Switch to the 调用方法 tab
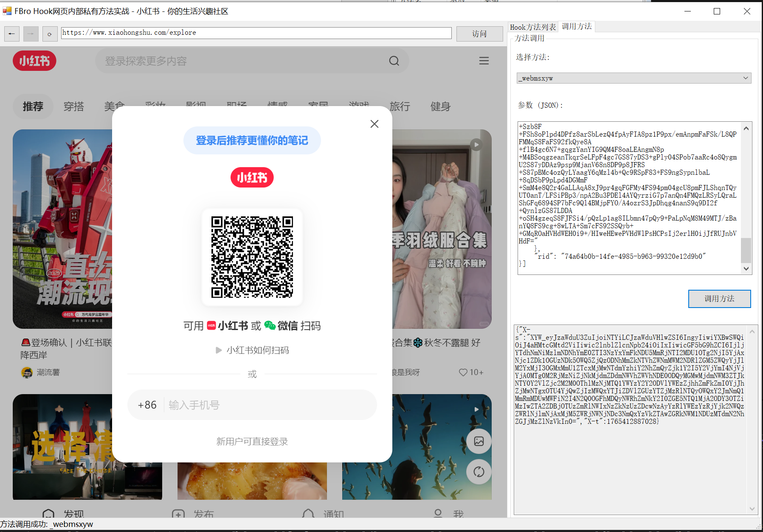 pyautogui.click(x=577, y=26)
